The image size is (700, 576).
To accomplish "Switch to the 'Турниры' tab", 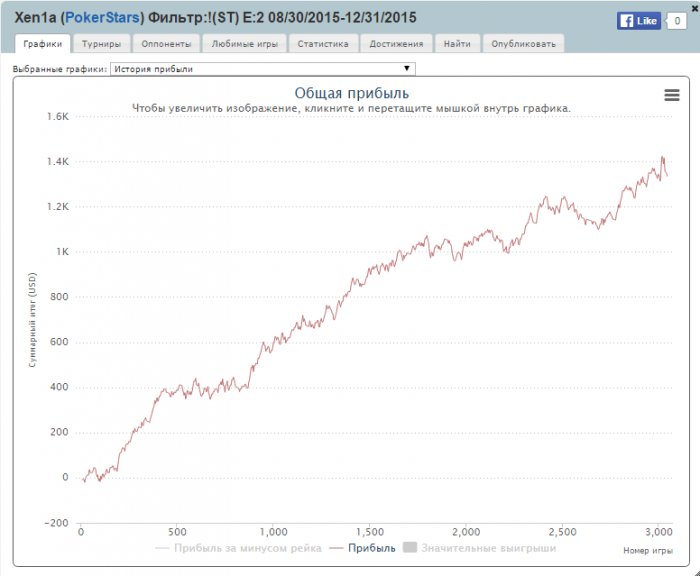I will (x=101, y=44).
